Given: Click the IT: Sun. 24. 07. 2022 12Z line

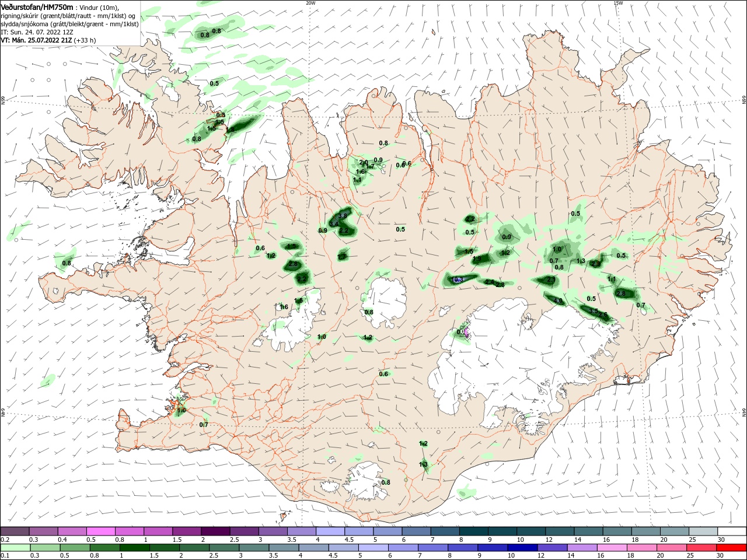Looking at the screenshot, I should point(37,32).
